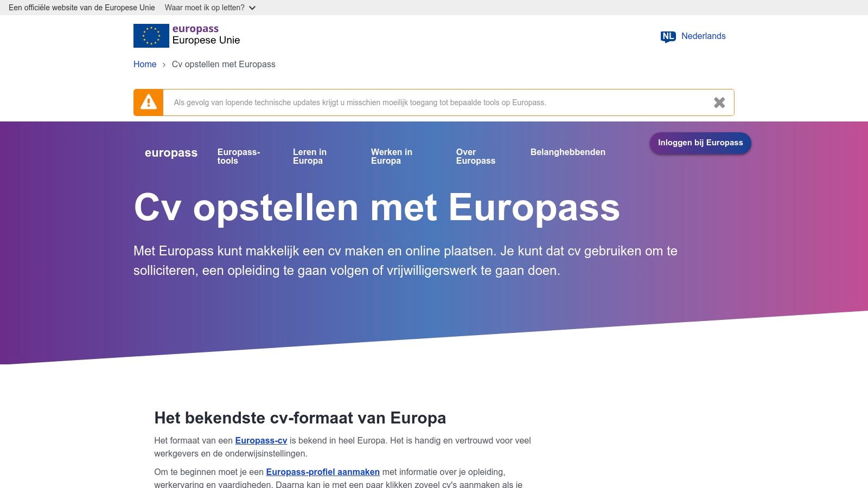The height and width of the screenshot is (488, 868).
Task: Select Belanghebbenden in the navigation bar
Action: point(567,152)
